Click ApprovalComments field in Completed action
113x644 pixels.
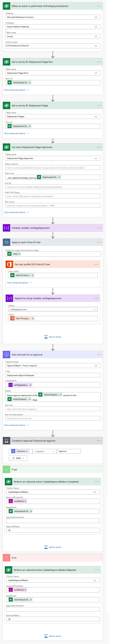53,521
